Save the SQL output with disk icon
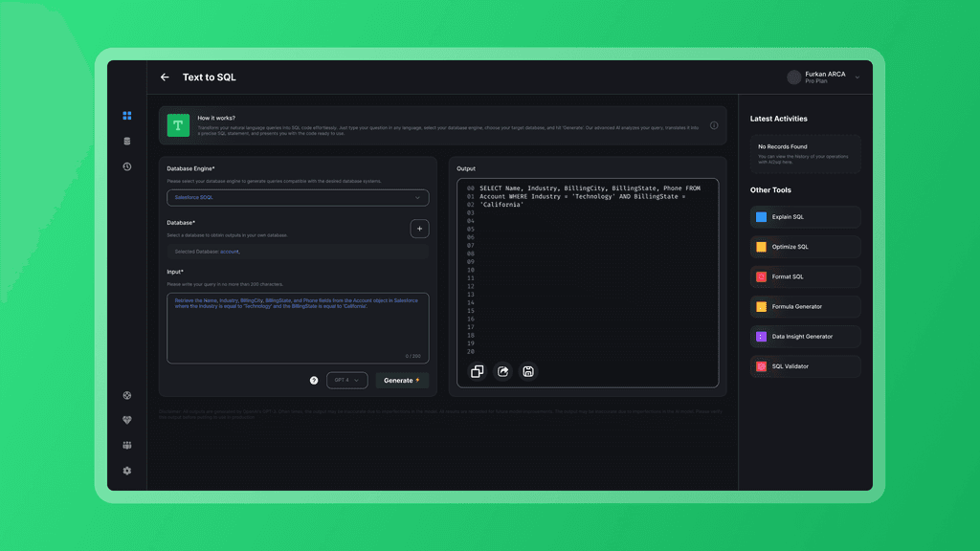Screen dimensions: 980x551 click(527, 372)
